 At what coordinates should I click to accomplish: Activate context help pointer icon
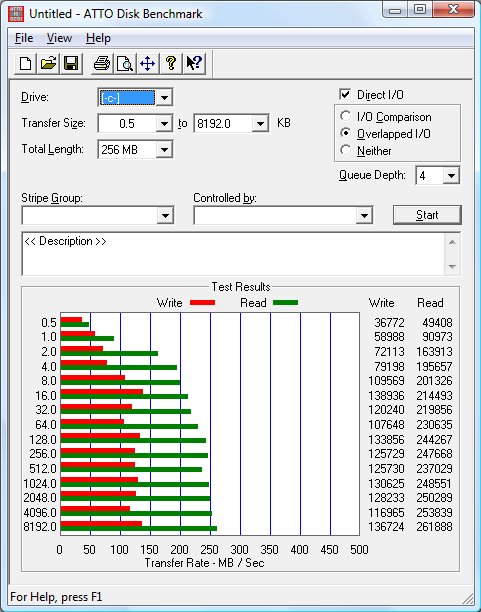click(x=194, y=63)
